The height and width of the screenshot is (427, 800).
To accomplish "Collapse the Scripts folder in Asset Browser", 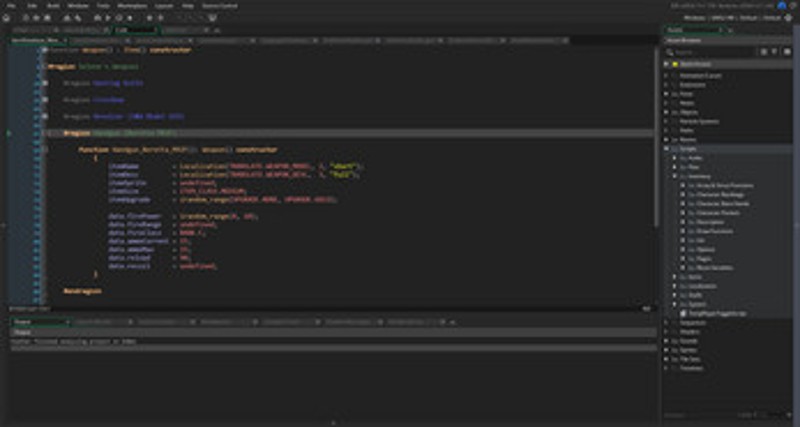I will (667, 148).
